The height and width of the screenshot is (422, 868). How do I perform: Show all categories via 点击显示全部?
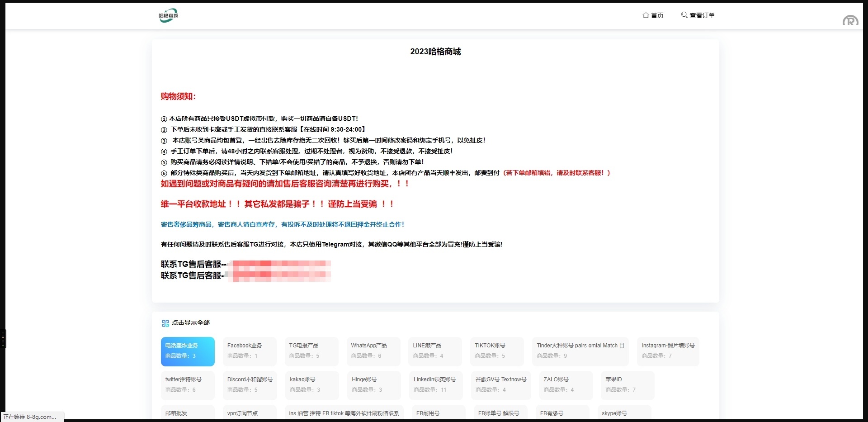pyautogui.click(x=190, y=322)
